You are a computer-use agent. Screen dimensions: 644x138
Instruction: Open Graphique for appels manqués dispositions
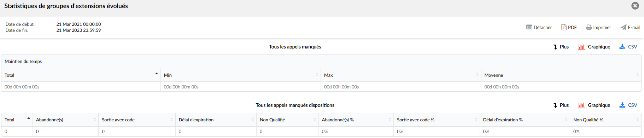(x=594, y=105)
